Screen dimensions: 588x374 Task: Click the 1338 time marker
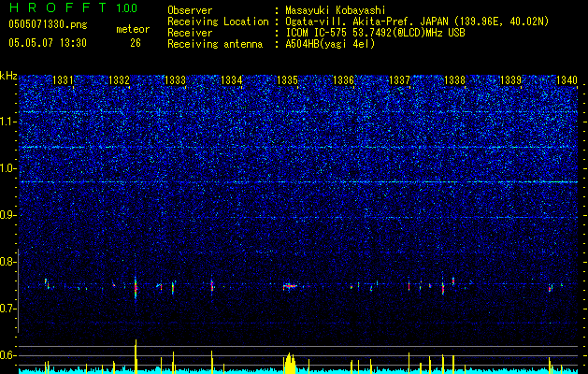click(455, 79)
